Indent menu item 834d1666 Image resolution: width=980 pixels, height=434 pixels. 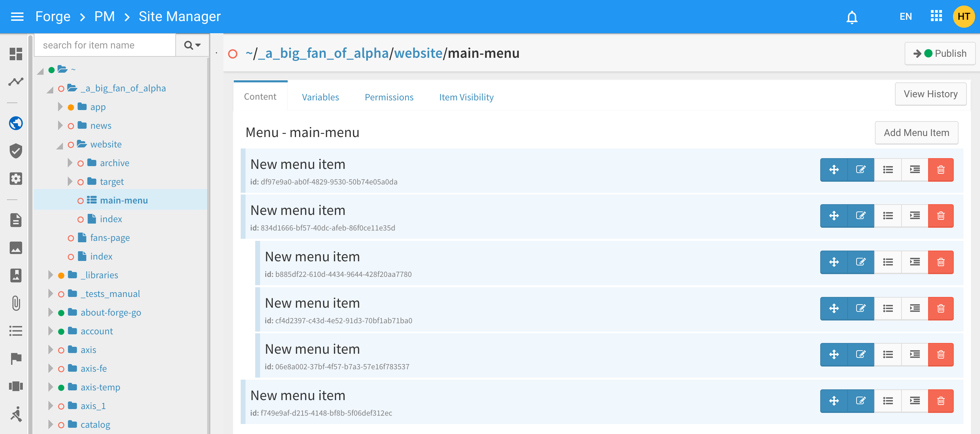(915, 216)
